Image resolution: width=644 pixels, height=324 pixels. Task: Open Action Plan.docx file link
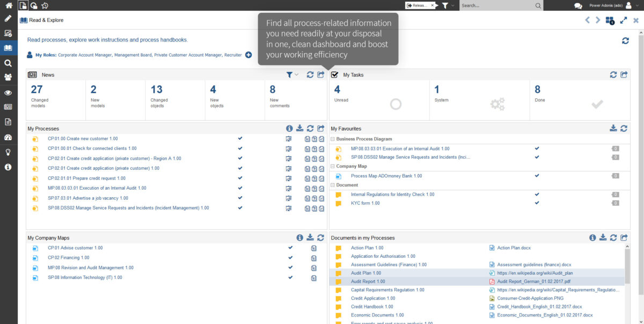[514, 248]
